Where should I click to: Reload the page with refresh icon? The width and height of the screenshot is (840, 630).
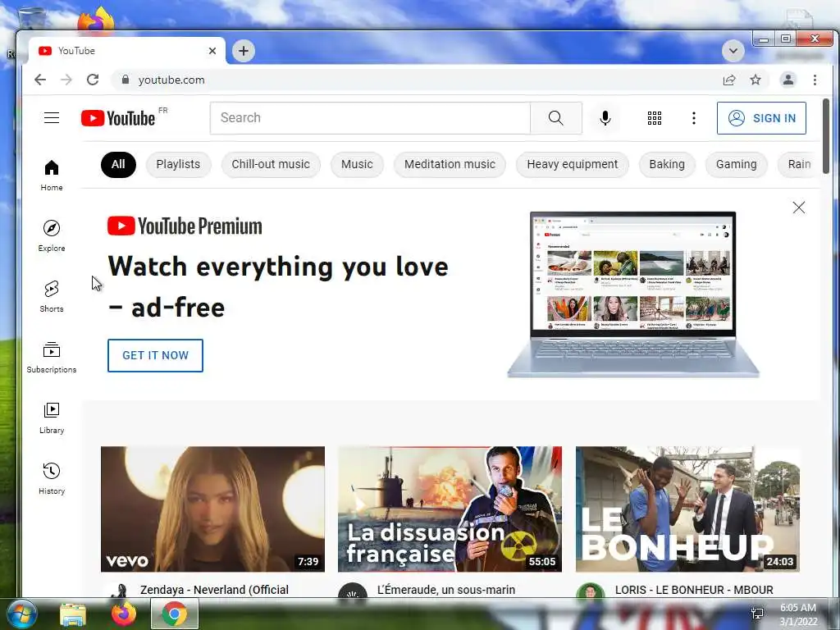click(x=93, y=80)
